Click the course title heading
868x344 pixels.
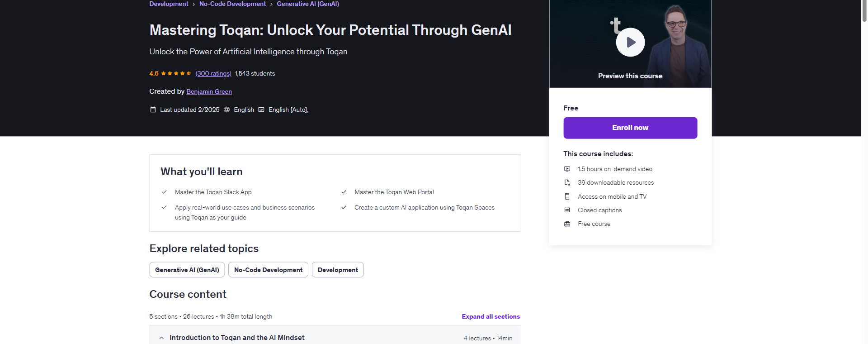click(x=330, y=30)
